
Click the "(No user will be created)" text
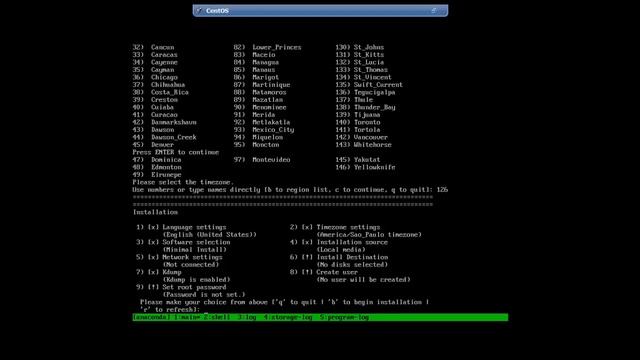(x=364, y=280)
